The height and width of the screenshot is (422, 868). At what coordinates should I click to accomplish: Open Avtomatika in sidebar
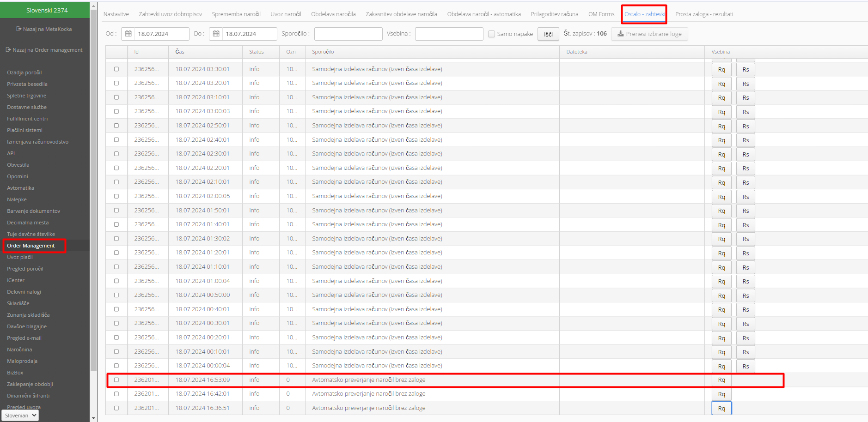click(21, 188)
